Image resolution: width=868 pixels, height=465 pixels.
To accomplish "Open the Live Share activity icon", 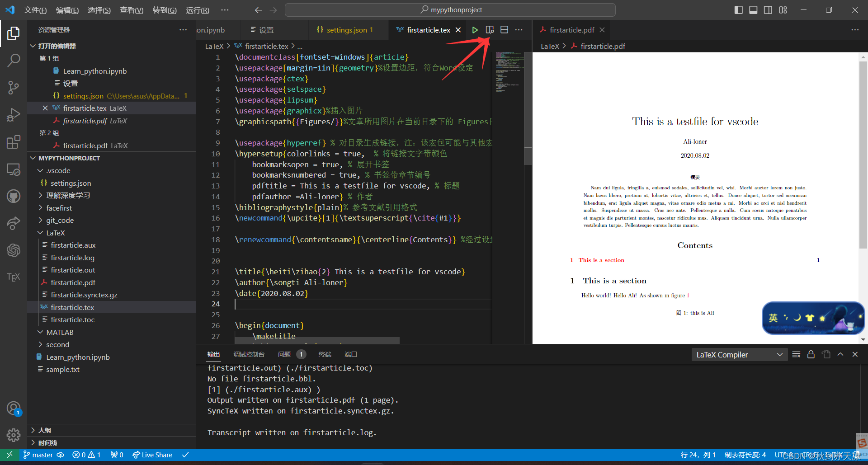I will pos(14,223).
